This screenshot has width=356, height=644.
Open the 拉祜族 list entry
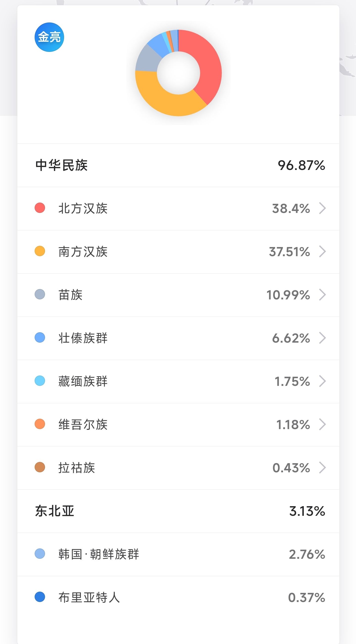pos(77,468)
